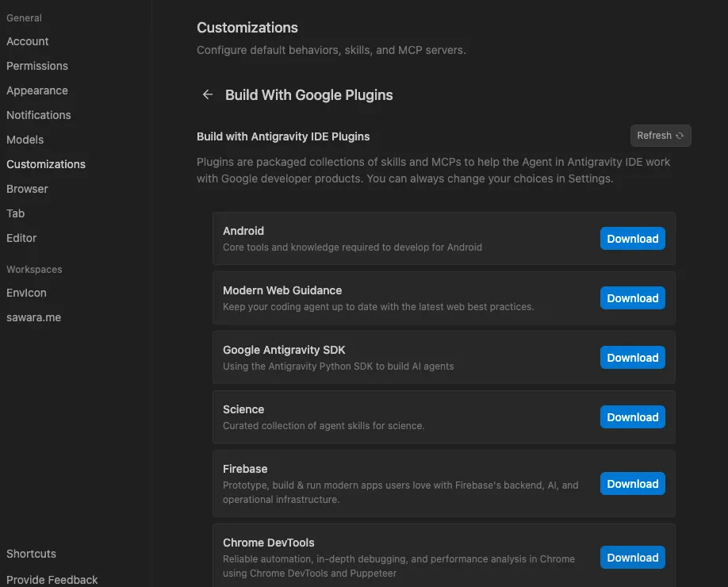Select the sawara.me workspace
Screen dimensions: 728x587
click(x=33, y=317)
